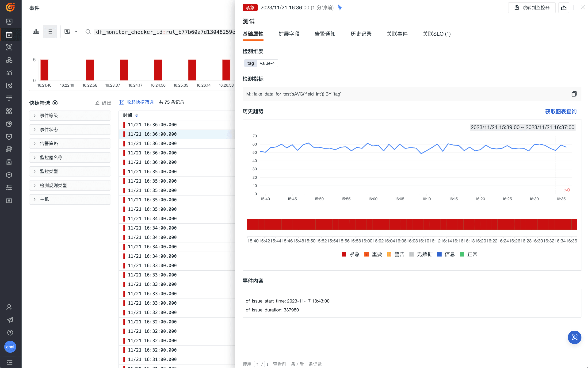Viewport: 588px width, 368px height.
Task: Toggle list view mode button
Action: pyautogui.click(x=50, y=32)
